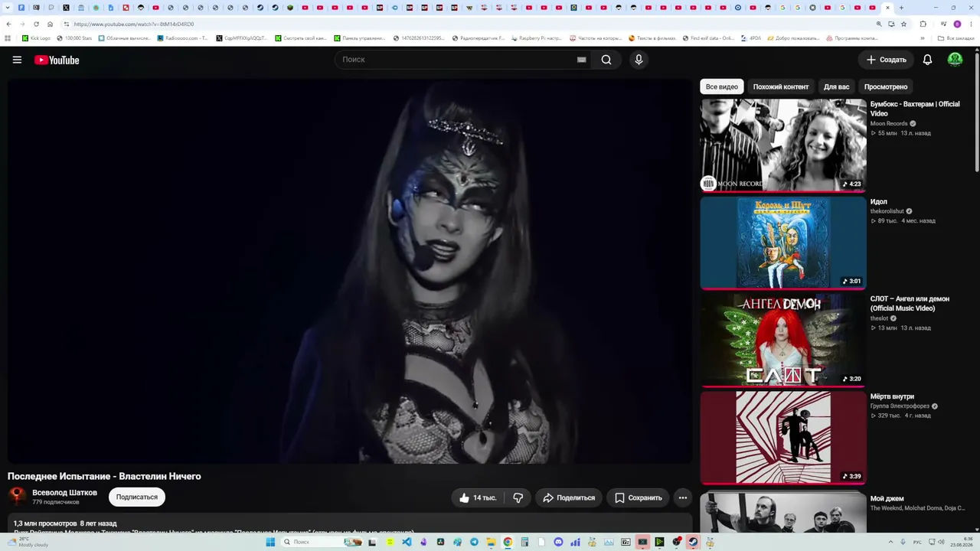Subscribe with 'Подписаться' button
This screenshot has height=551, width=980.
[x=137, y=497]
